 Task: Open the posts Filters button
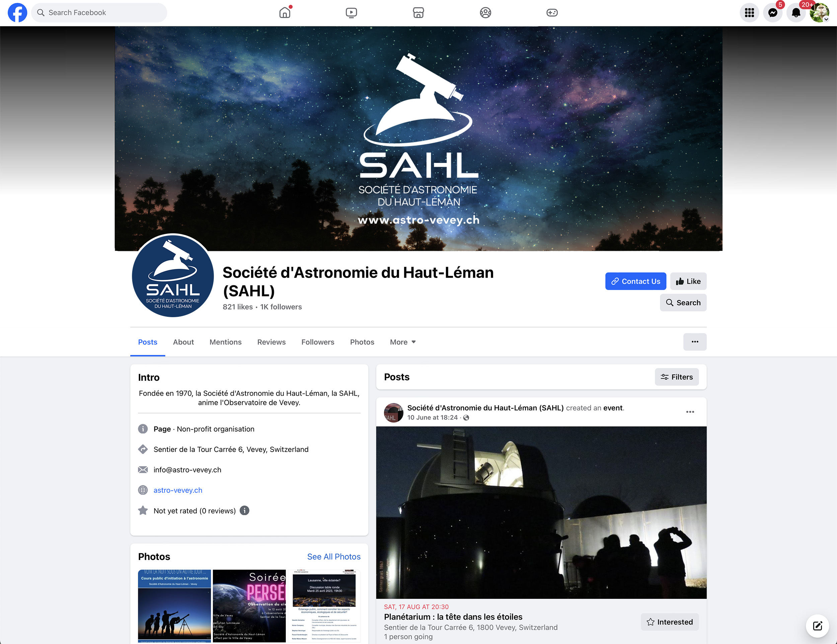pyautogui.click(x=676, y=377)
